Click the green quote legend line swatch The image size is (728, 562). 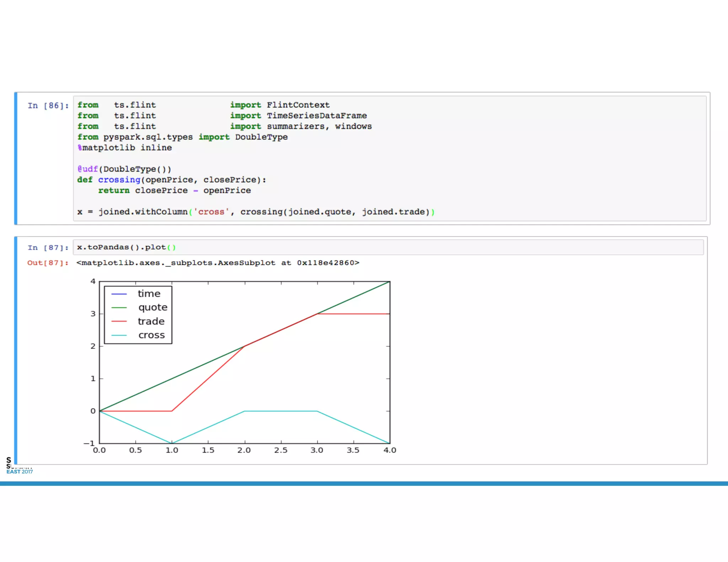[119, 308]
